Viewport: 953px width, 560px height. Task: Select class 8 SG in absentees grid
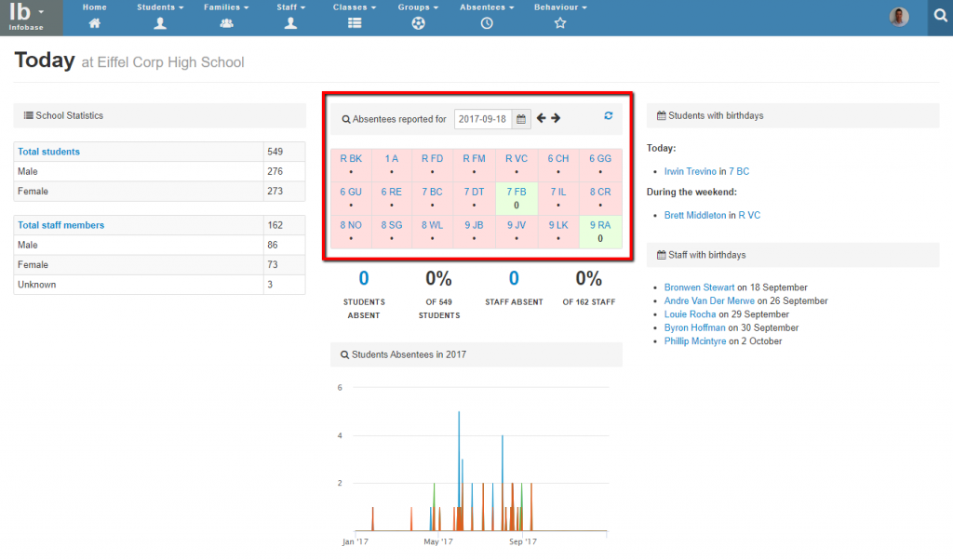click(392, 225)
